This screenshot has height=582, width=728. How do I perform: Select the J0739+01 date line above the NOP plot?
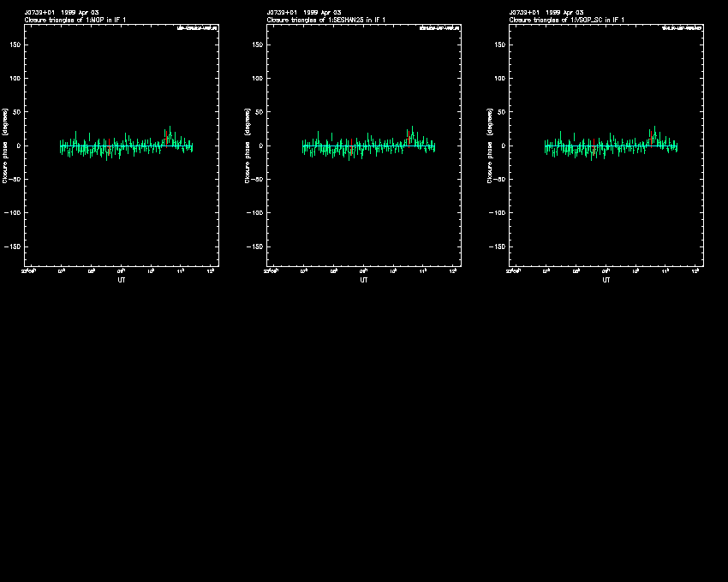[62, 13]
